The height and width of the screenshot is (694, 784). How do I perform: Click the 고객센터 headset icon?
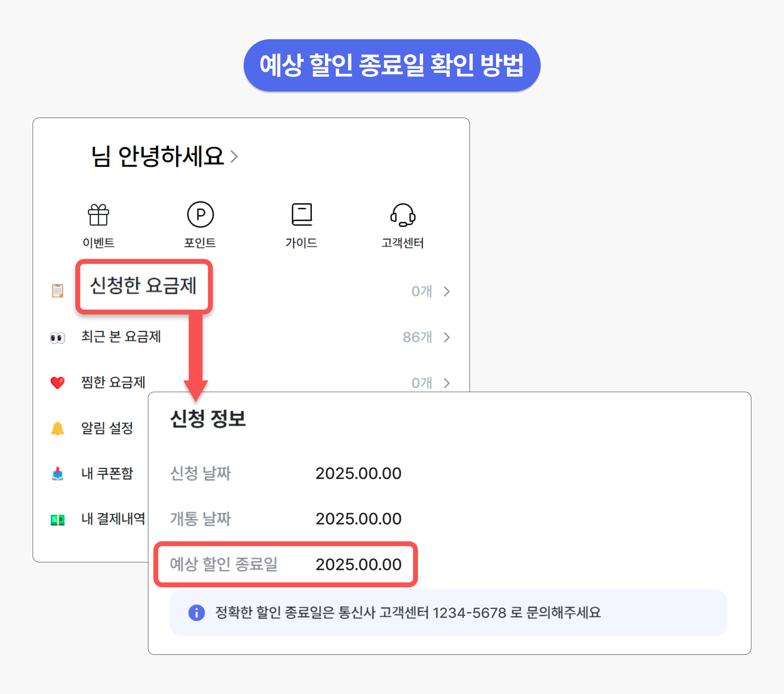403,215
